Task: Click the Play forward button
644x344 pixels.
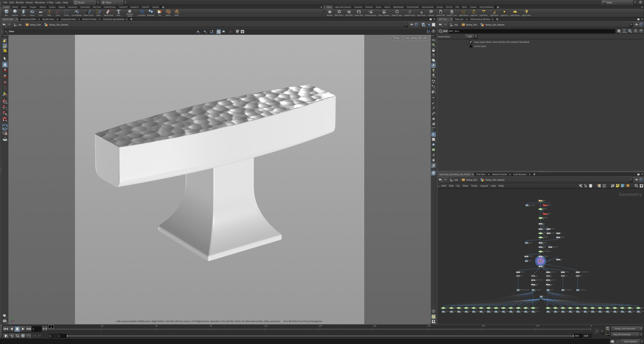Action: pos(23,329)
